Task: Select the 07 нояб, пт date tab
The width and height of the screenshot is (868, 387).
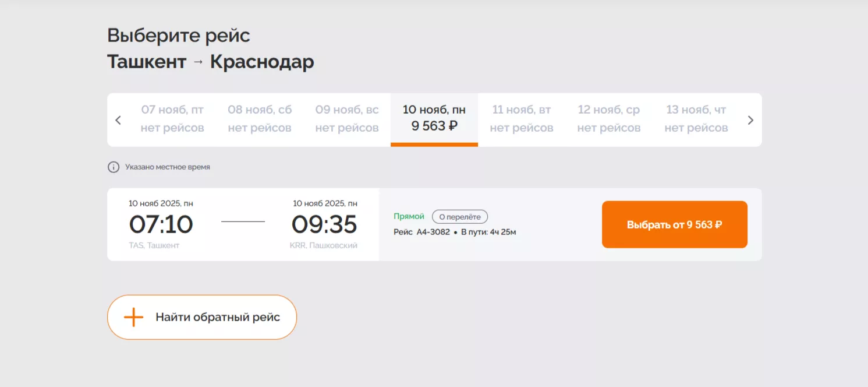Action: coord(172,119)
